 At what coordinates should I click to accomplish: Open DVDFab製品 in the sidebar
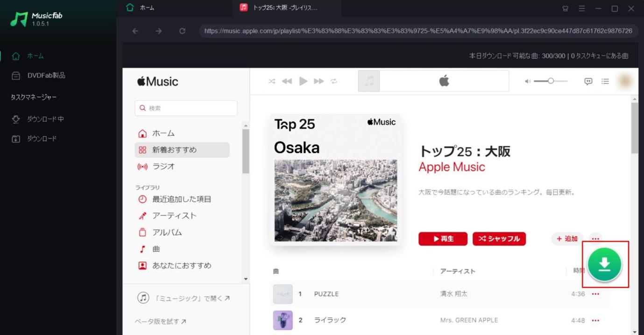(x=38, y=76)
